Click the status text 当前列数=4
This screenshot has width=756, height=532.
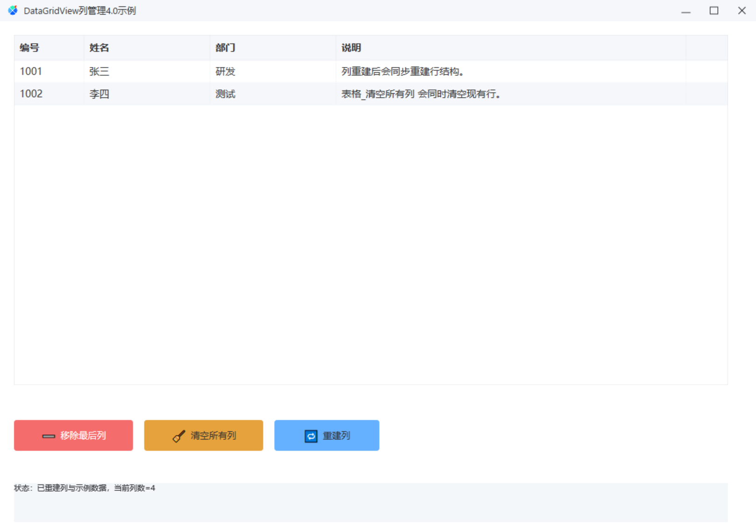pos(134,488)
